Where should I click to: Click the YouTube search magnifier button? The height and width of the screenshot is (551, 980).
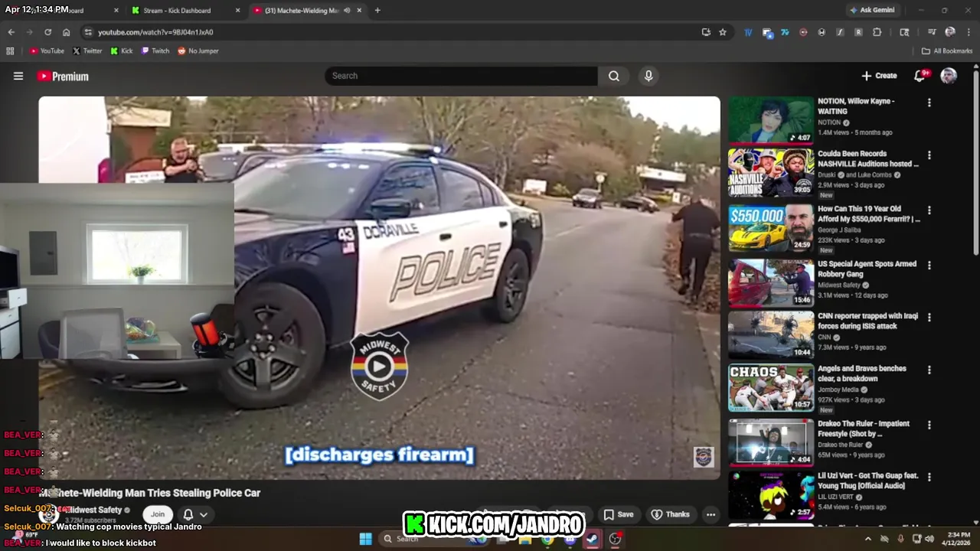[x=614, y=76]
